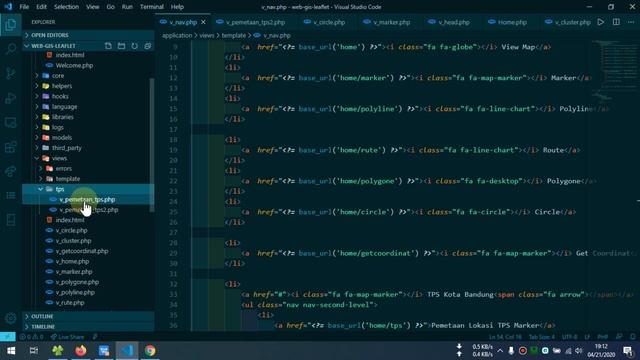Open Google Chrome from taskbar
Screen dimensions: 640x360
150,351
